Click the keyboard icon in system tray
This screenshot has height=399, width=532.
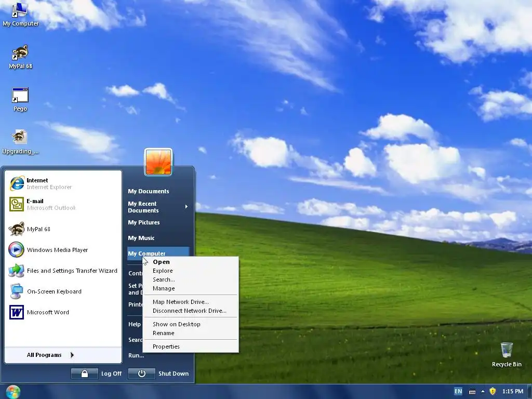472,392
